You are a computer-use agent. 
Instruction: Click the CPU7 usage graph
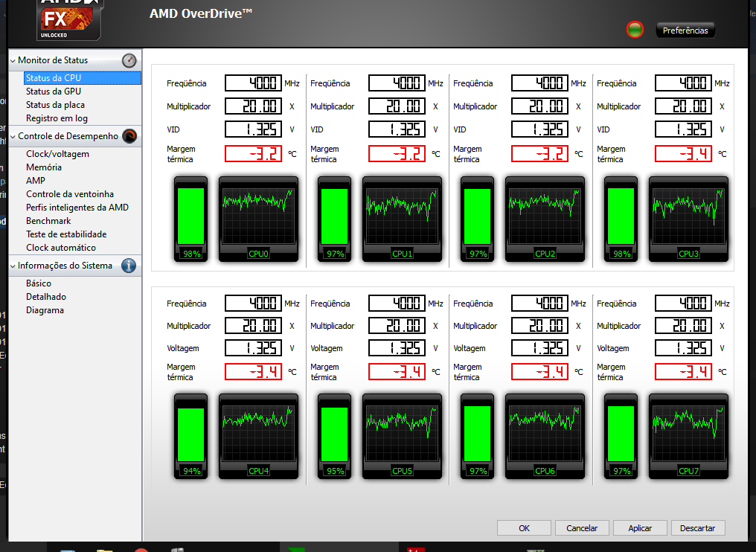point(688,436)
